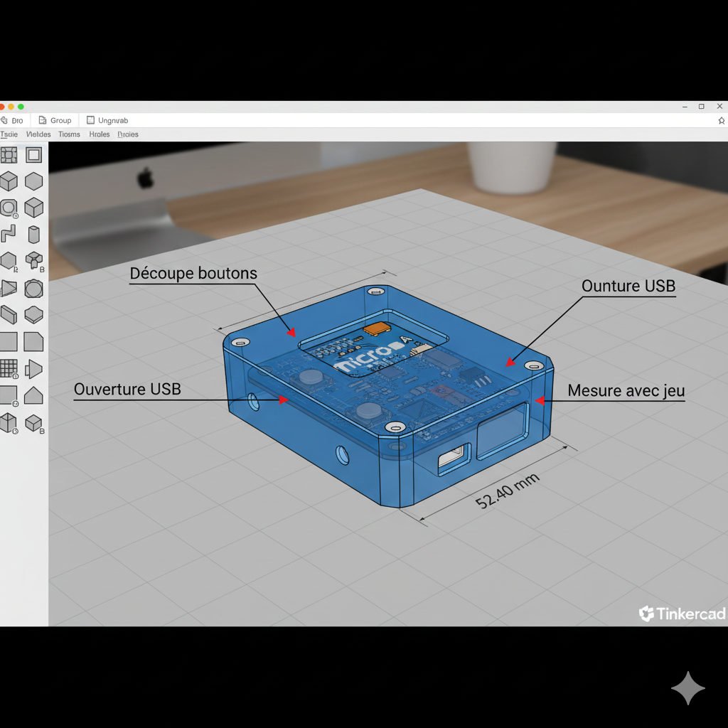The width and height of the screenshot is (728, 728).
Task: Select the 52.40 mm dimension label
Action: [508, 491]
